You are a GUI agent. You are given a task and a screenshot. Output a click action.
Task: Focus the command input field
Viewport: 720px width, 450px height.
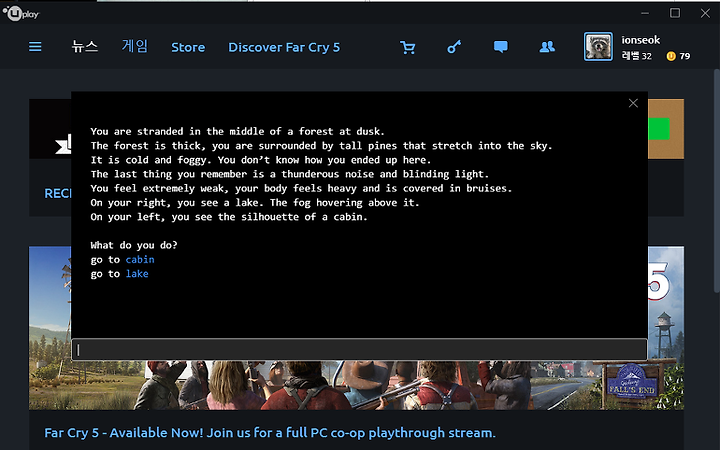coord(360,350)
